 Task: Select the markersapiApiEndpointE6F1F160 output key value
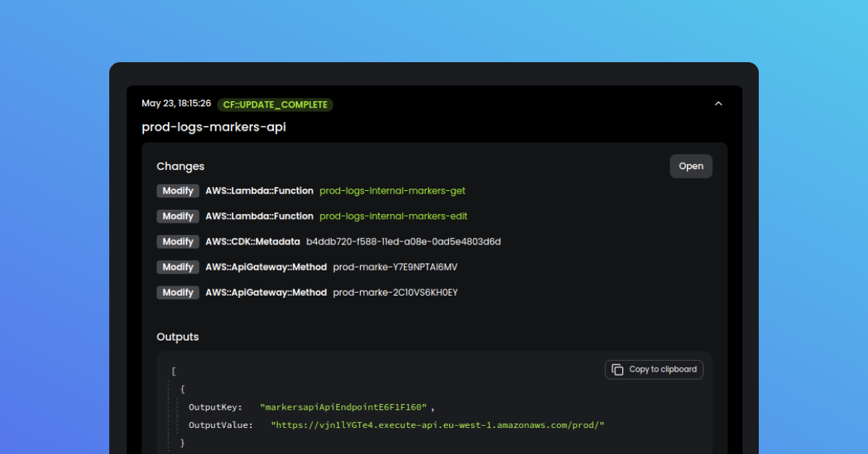344,407
